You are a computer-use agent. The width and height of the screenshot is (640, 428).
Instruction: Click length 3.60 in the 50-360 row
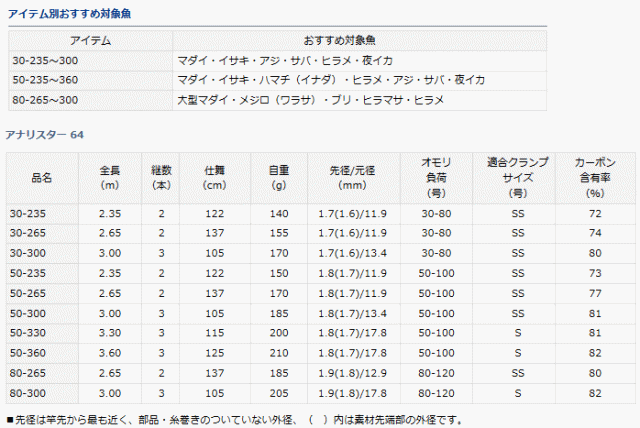point(110,353)
